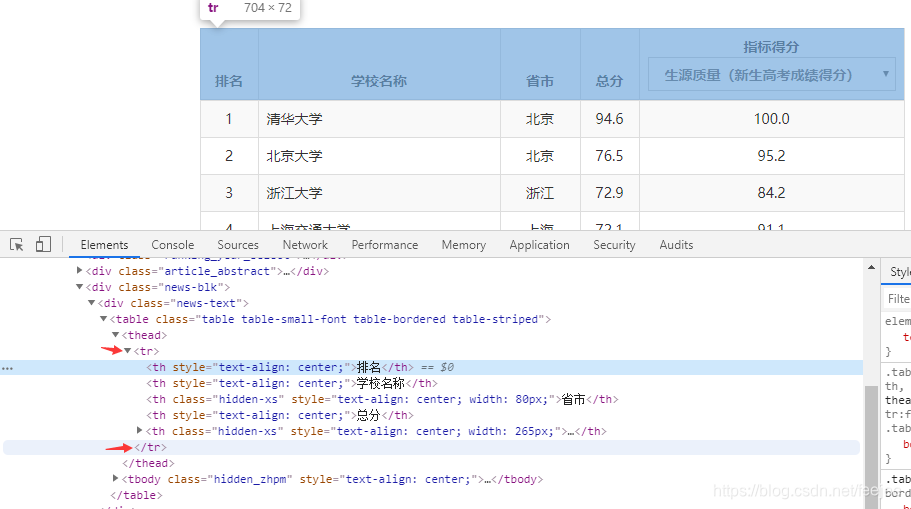
Task: Click the 清华大学 table cell
Action: pos(379,119)
